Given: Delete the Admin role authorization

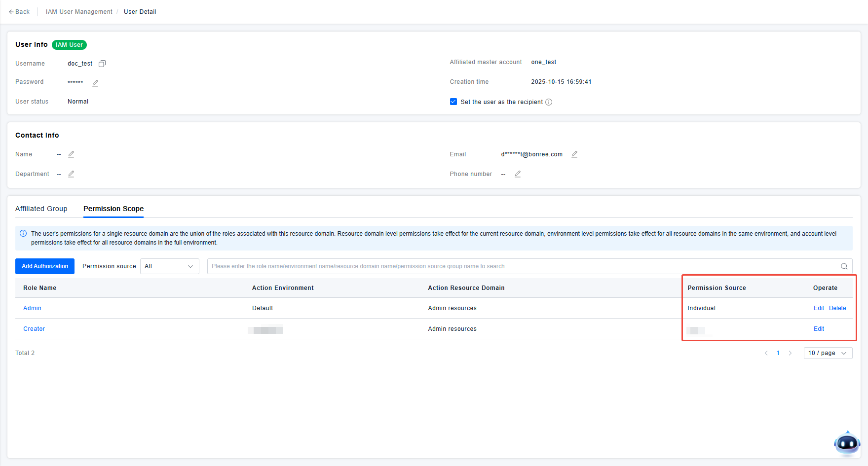Looking at the screenshot, I should pos(837,308).
